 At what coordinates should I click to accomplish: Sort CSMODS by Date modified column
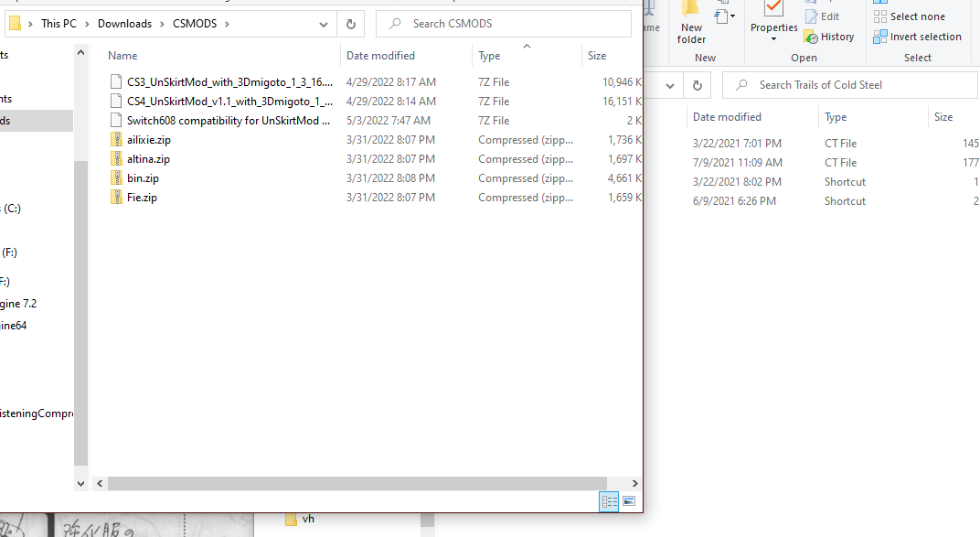pos(380,56)
